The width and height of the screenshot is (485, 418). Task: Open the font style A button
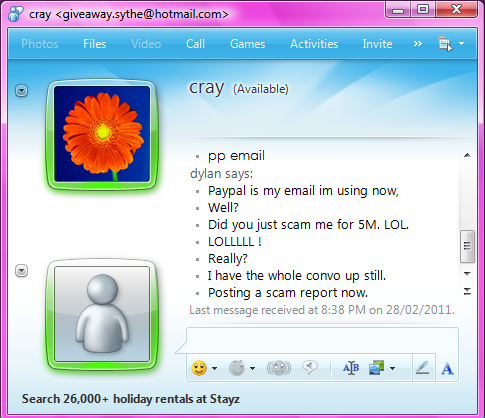[x=447, y=369]
